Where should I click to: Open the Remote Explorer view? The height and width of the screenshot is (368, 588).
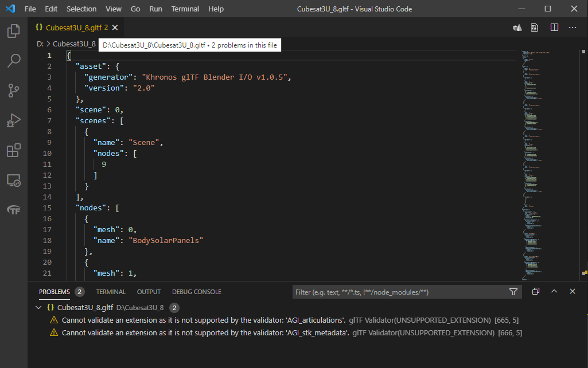[x=13, y=180]
